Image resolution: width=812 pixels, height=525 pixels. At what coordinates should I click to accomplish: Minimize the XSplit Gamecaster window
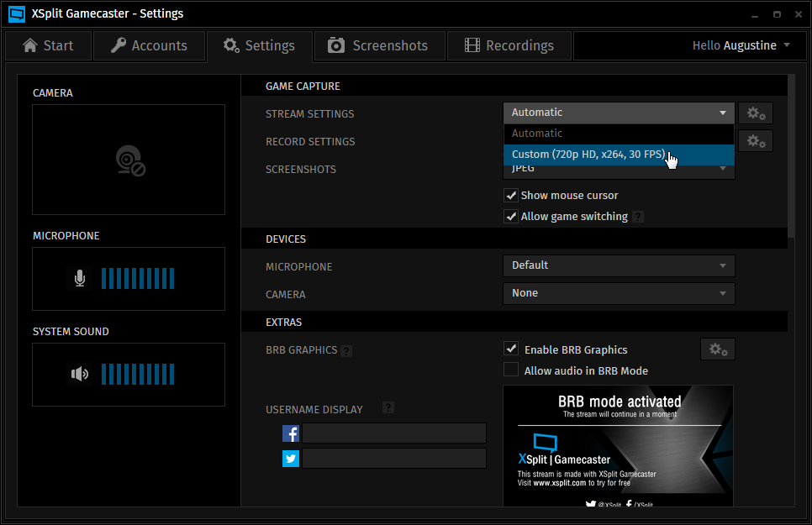755,15
